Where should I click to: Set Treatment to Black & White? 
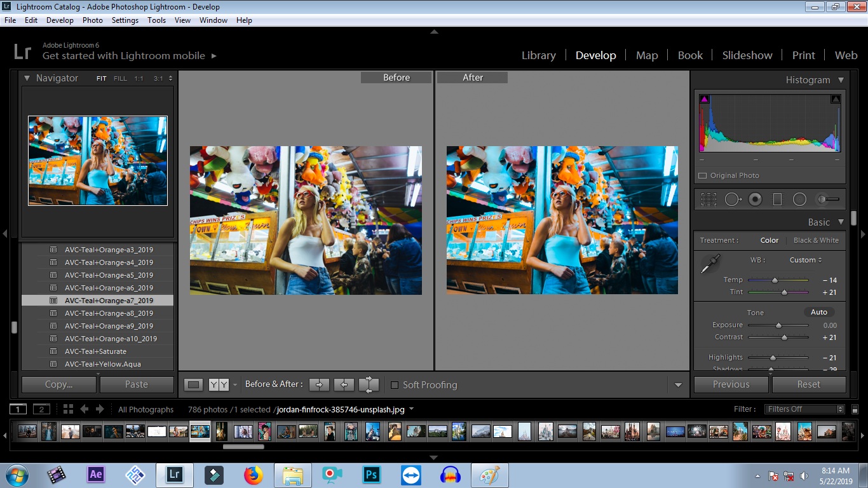pos(816,240)
